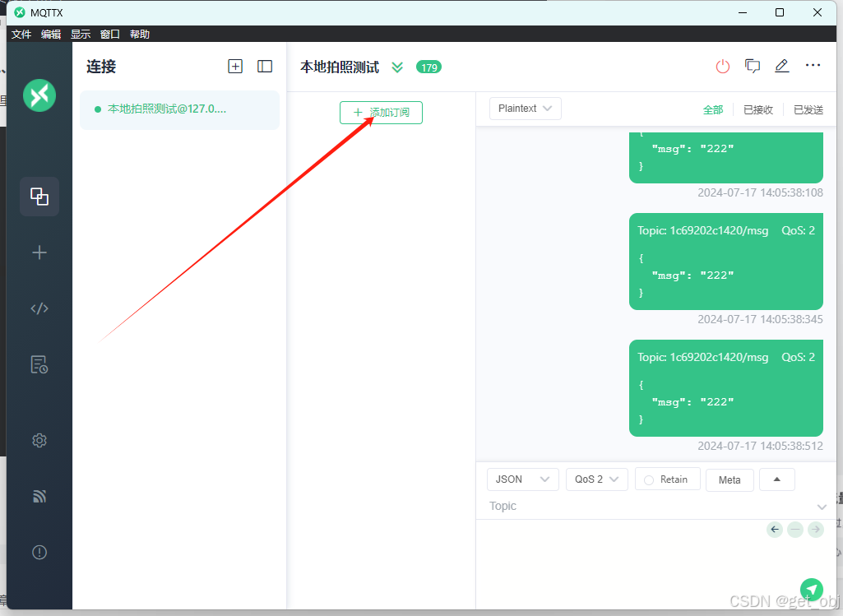Select connection 本地拍照测试@127.0....
Image resolution: width=843 pixels, height=616 pixels.
point(179,109)
